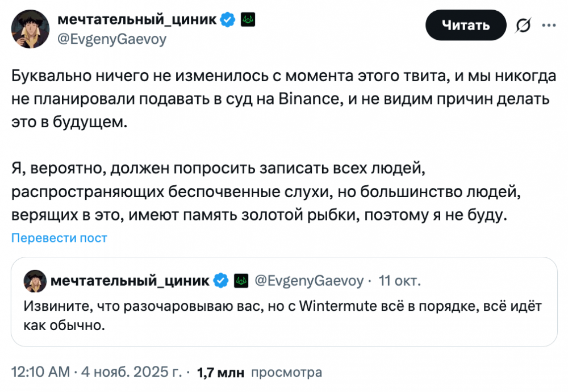568x392 pixels.
Task: Click the blue verified badge in header
Action: click(x=227, y=20)
